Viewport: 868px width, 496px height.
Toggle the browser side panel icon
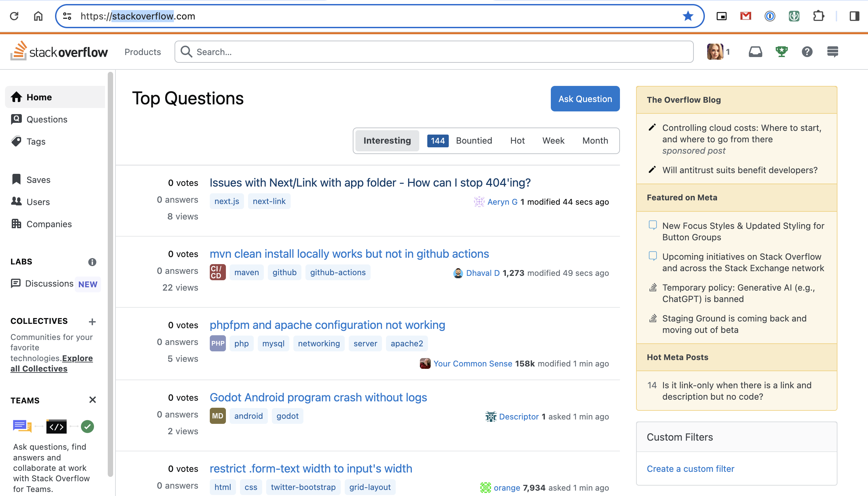(x=854, y=16)
